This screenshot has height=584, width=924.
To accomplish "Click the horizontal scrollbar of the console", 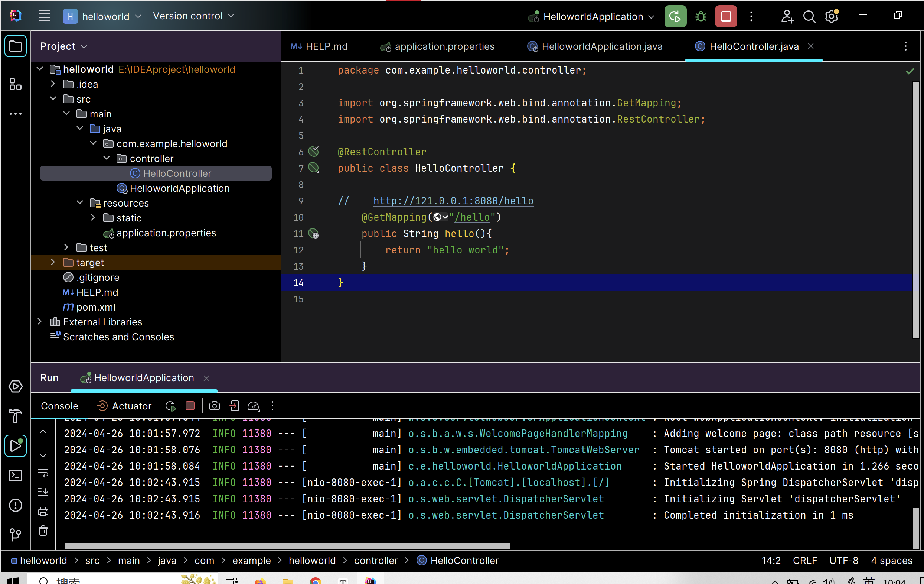I will [287, 546].
